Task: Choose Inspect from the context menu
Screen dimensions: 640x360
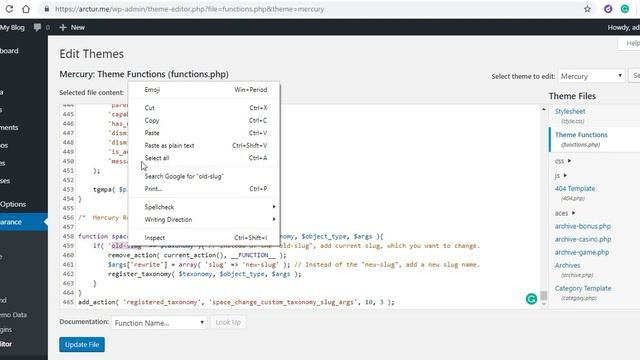Action: point(204,238)
